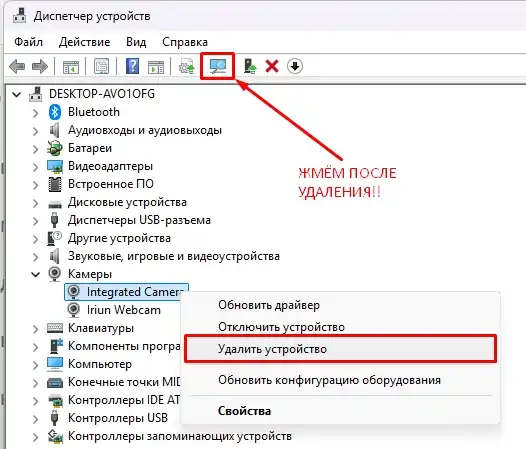Select the Конечные точки MIDI row
Screen dimensions: 526x449
pyautogui.click(x=124, y=382)
